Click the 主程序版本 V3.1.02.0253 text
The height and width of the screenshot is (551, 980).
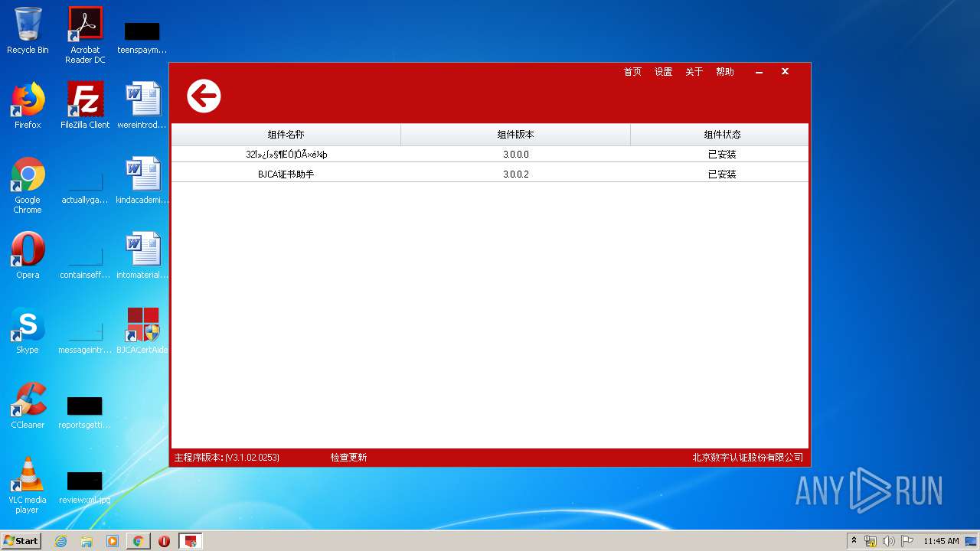227,458
